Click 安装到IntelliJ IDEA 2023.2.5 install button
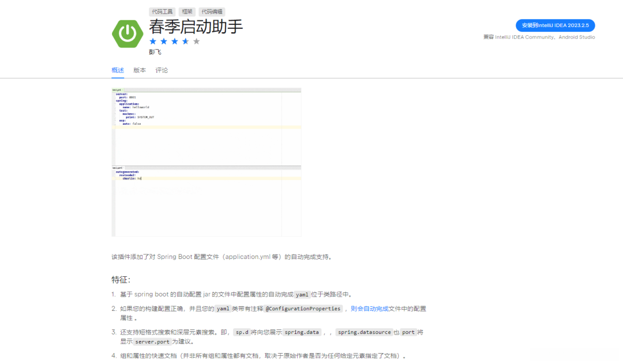The width and height of the screenshot is (623, 364). 555,25
